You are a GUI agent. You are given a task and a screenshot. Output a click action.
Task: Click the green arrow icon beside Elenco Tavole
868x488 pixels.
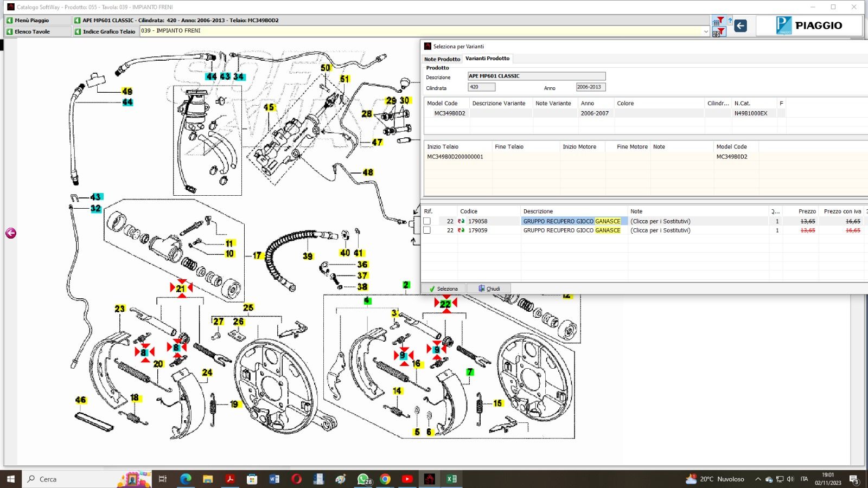[9, 31]
